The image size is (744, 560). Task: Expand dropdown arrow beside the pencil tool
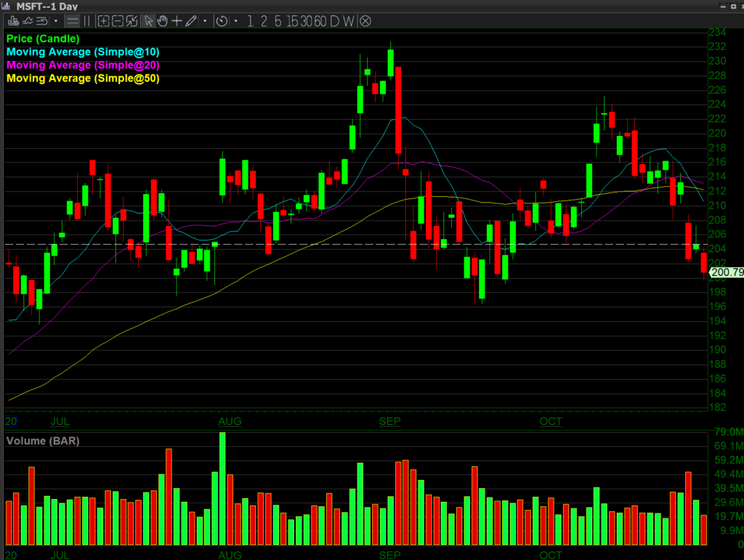pyautogui.click(x=205, y=21)
